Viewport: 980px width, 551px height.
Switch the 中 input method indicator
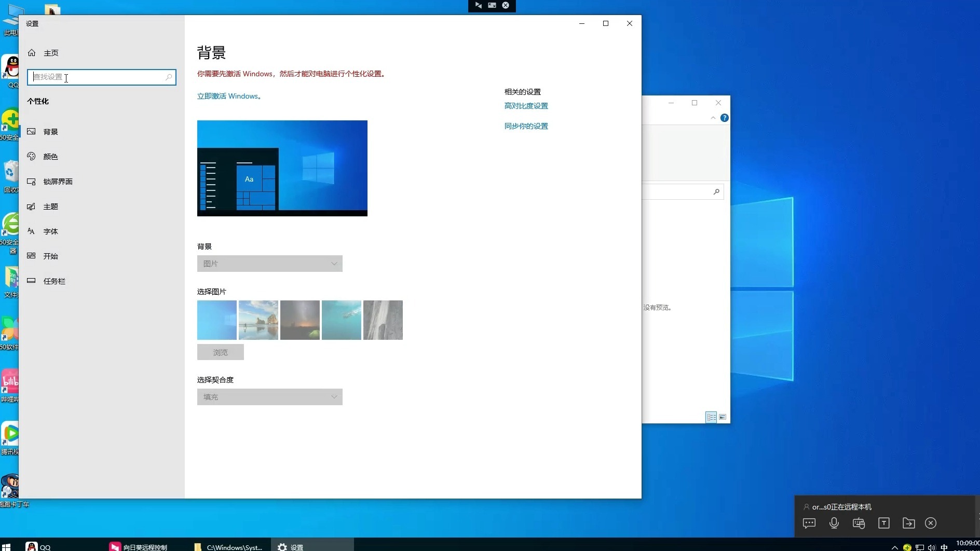tap(944, 547)
